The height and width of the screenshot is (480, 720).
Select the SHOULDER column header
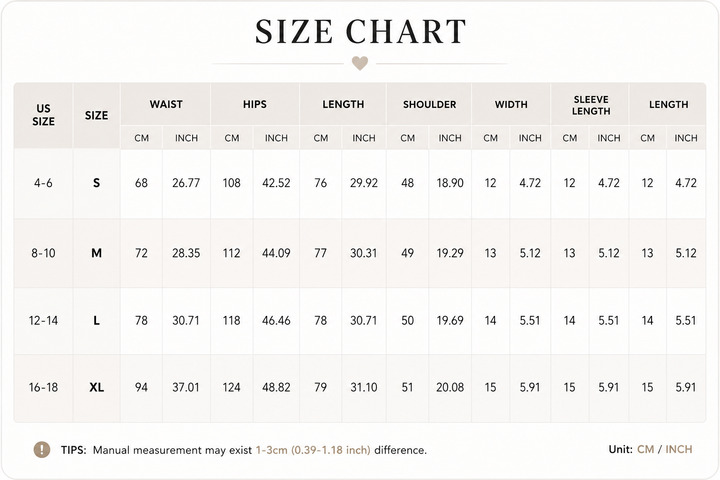[429, 104]
